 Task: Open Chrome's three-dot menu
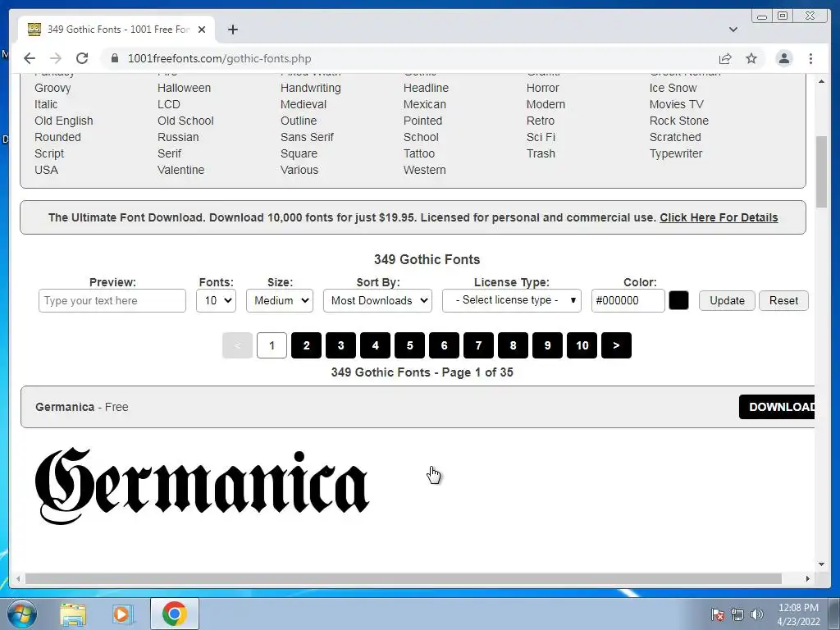810,58
